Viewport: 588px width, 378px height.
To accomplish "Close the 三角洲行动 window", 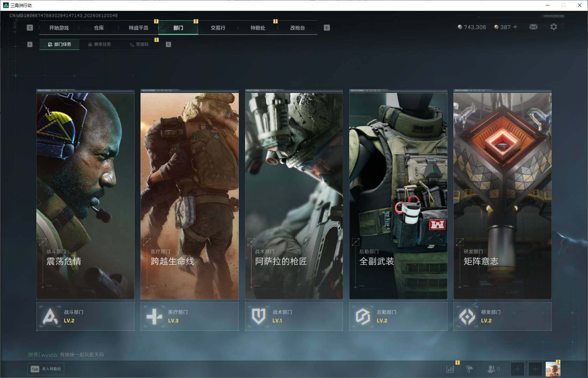I will pyautogui.click(x=580, y=5).
